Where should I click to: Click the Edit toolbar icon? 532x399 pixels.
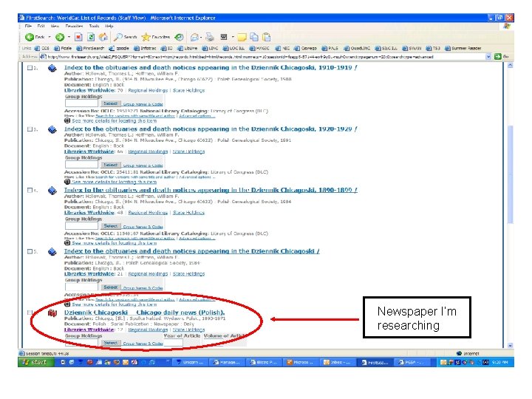(224, 37)
